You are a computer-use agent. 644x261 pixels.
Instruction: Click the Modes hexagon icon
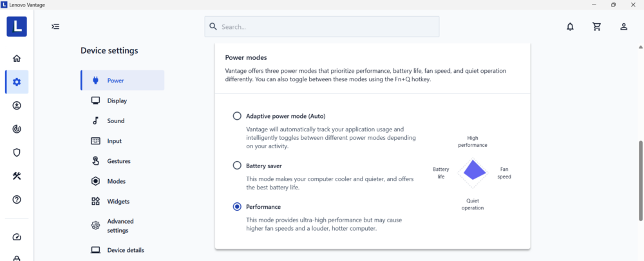[95, 181]
